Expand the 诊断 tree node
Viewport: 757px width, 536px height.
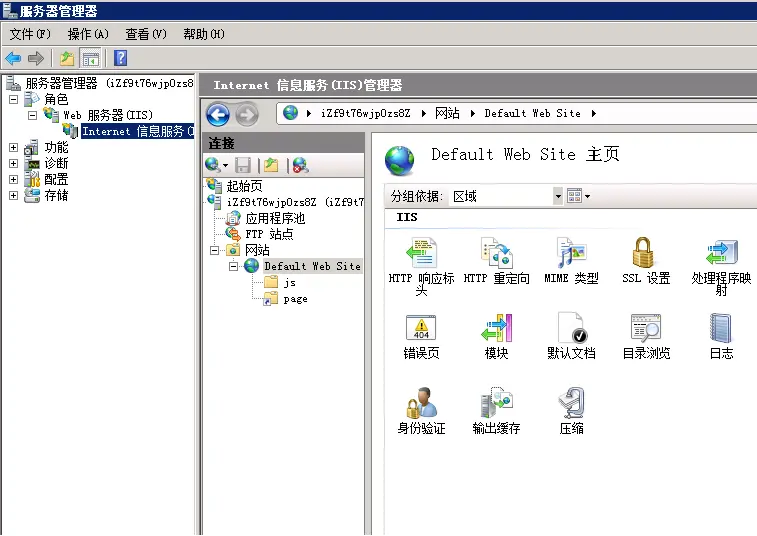(14, 163)
